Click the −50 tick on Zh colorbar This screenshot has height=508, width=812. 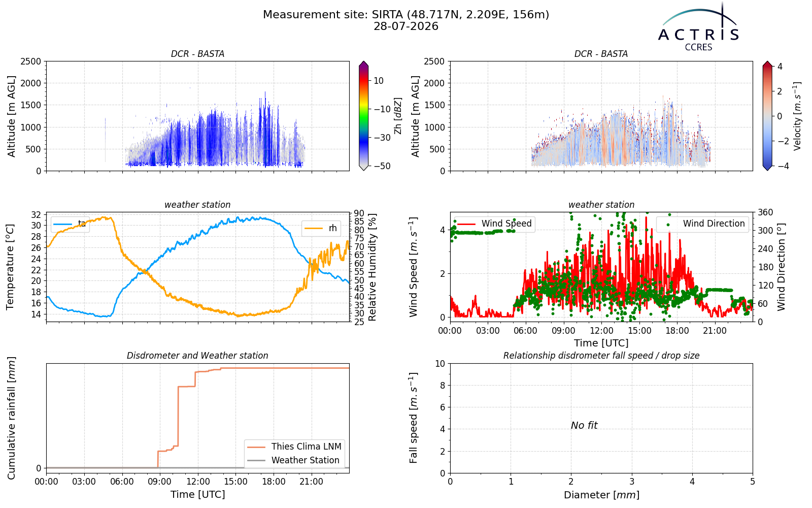[382, 166]
